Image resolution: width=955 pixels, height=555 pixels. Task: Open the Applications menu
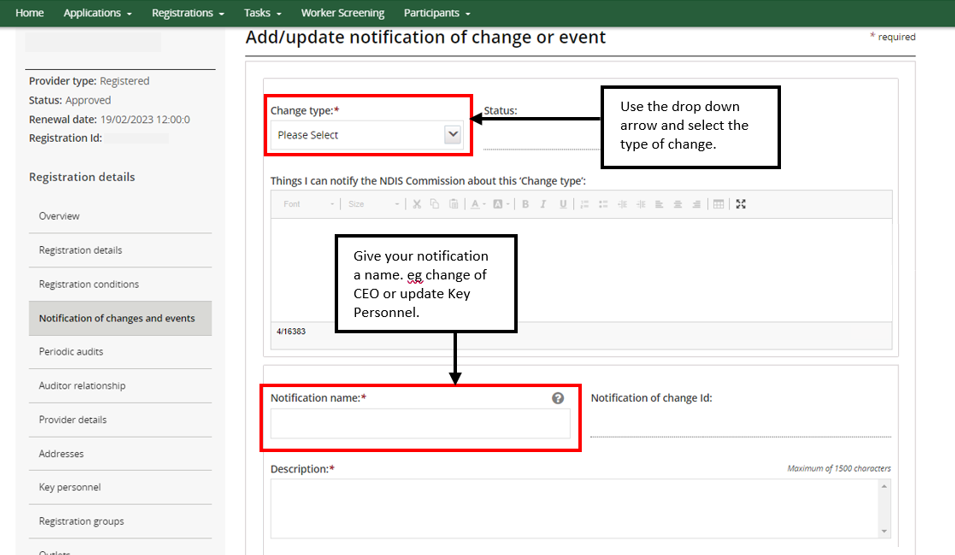coord(97,13)
